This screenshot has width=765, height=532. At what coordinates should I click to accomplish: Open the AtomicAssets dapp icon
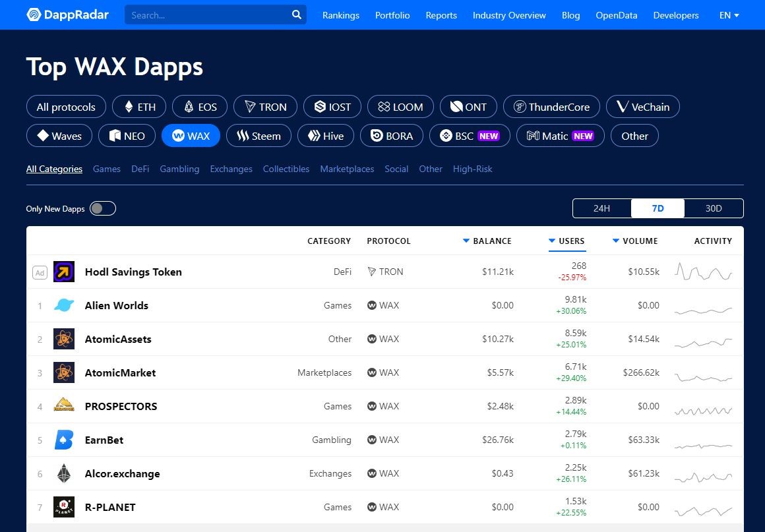(64, 339)
